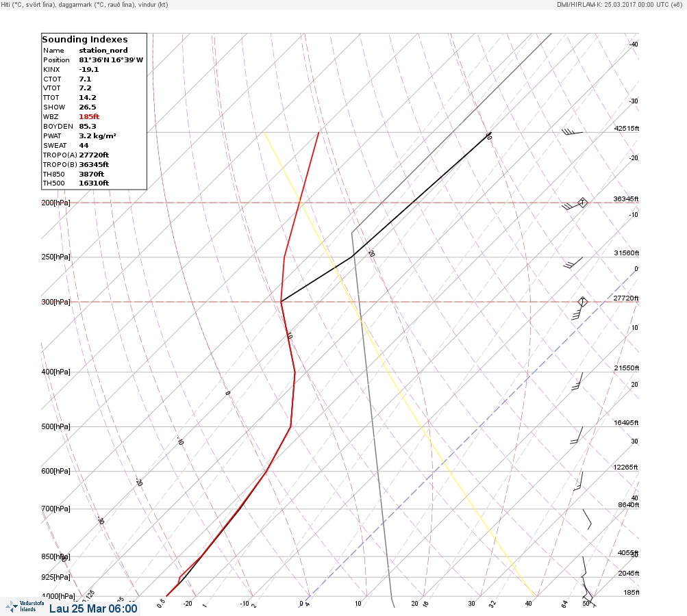
Task: Click the KINX value -19.1
Action: tap(89, 70)
